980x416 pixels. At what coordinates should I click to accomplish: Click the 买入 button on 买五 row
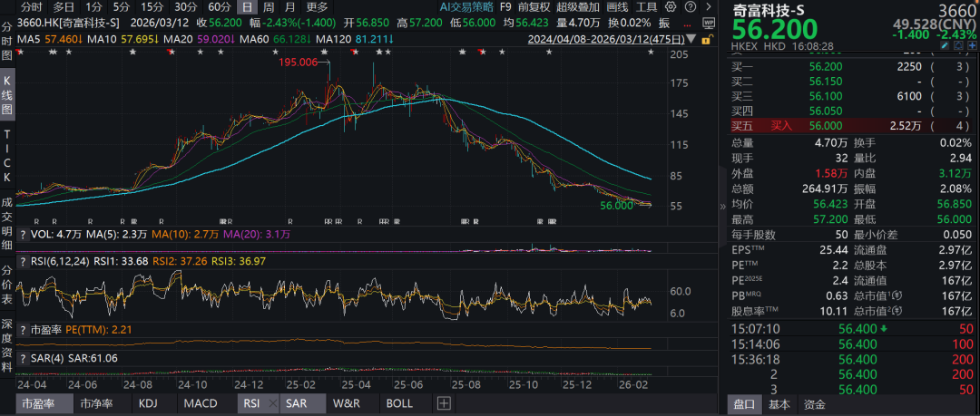(781, 126)
